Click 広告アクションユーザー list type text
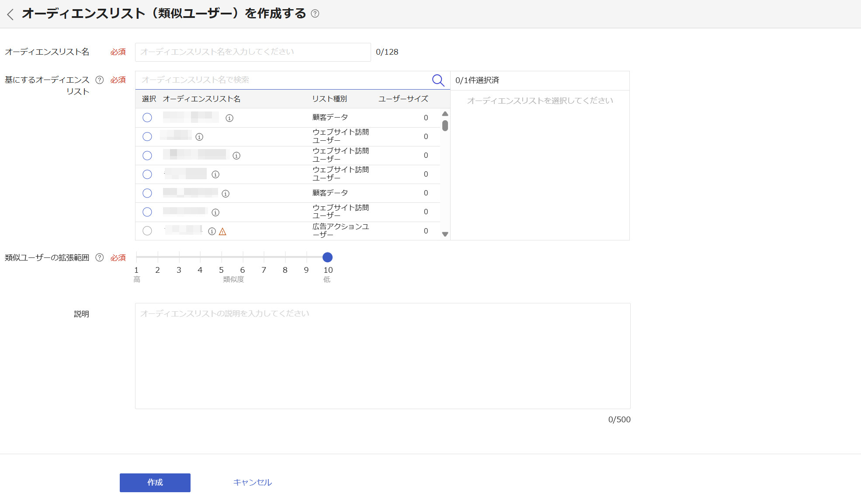Screen dimensions: 861x504 click(340, 230)
